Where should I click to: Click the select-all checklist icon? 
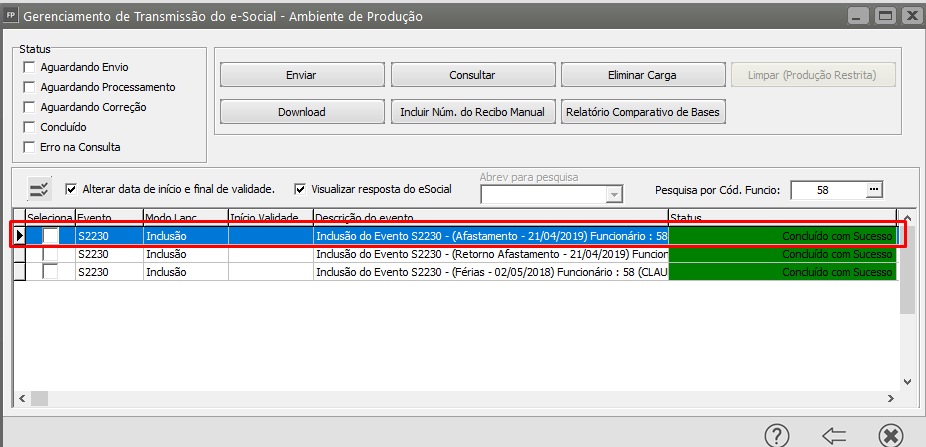(x=41, y=189)
